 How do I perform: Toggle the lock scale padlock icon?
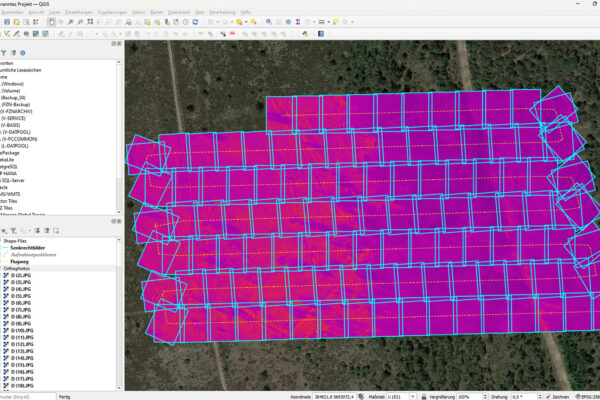(424, 397)
